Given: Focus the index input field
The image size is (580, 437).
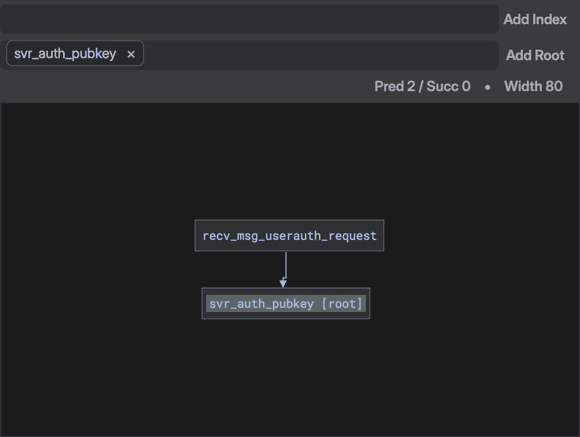Looking at the screenshot, I should [249, 19].
